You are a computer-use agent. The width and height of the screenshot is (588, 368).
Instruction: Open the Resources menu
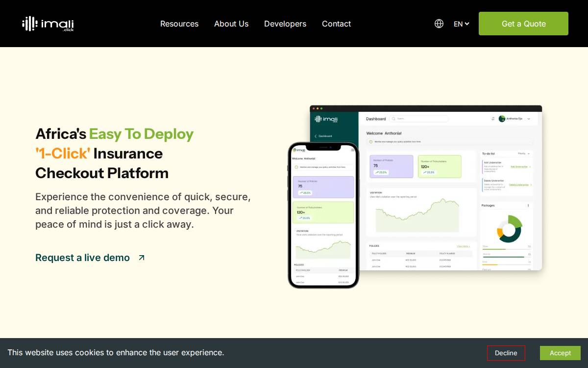pyautogui.click(x=179, y=24)
